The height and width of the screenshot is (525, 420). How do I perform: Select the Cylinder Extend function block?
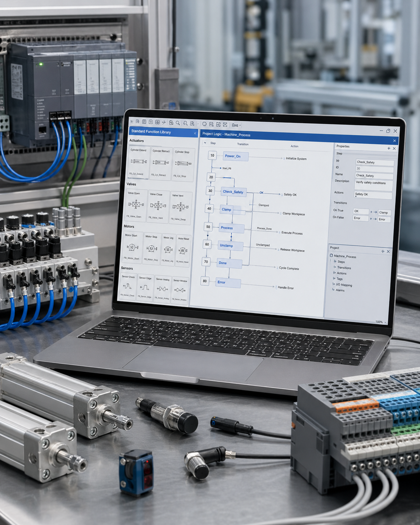[139, 162]
